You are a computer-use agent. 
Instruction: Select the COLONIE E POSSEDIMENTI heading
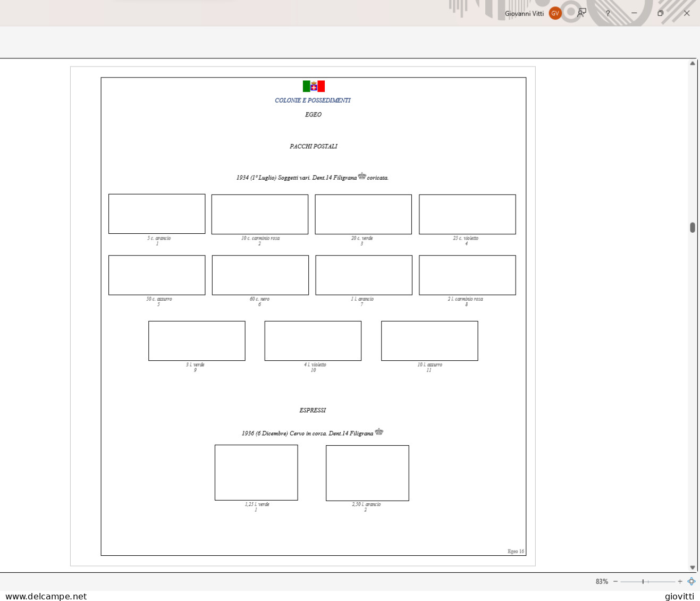coord(313,100)
